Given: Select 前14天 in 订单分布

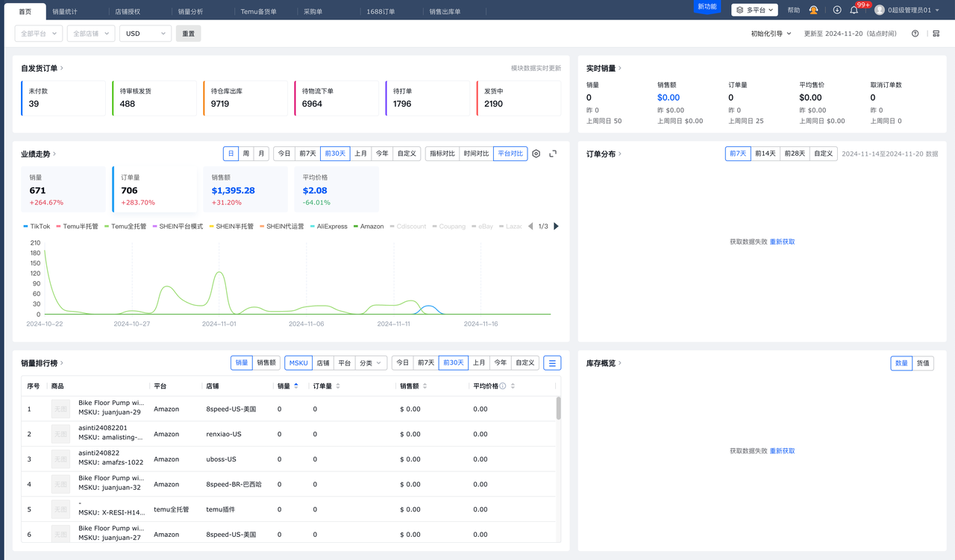Looking at the screenshot, I should tap(765, 154).
